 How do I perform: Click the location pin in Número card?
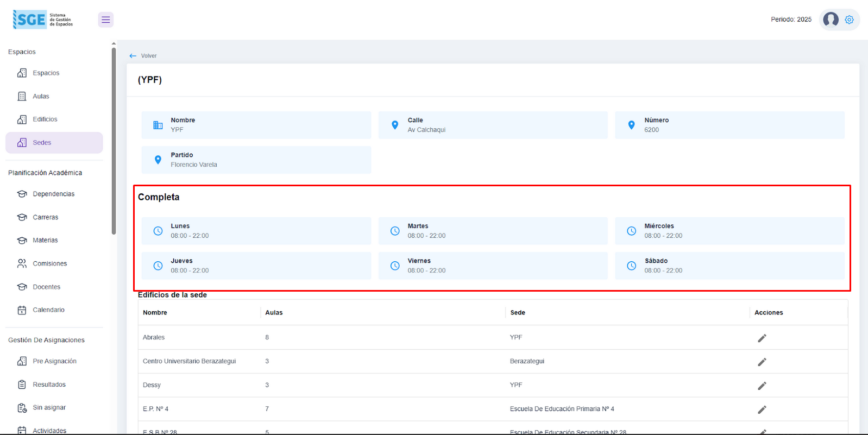[x=631, y=125]
